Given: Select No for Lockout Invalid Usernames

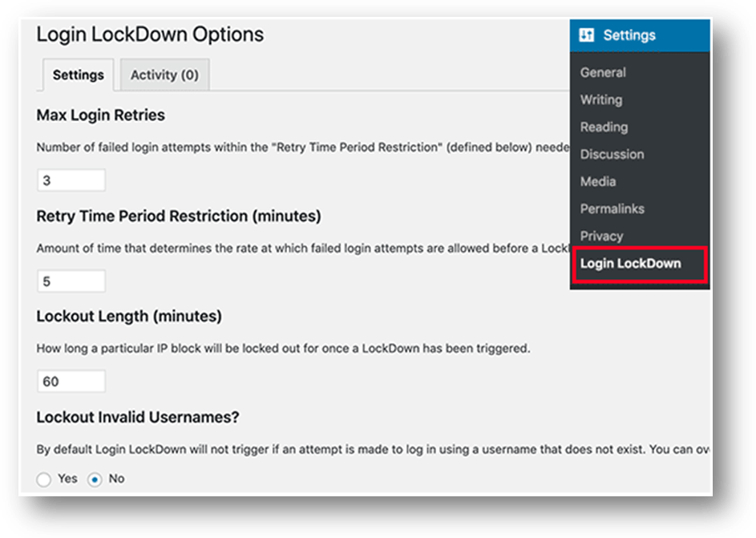Looking at the screenshot, I should tap(95, 479).
